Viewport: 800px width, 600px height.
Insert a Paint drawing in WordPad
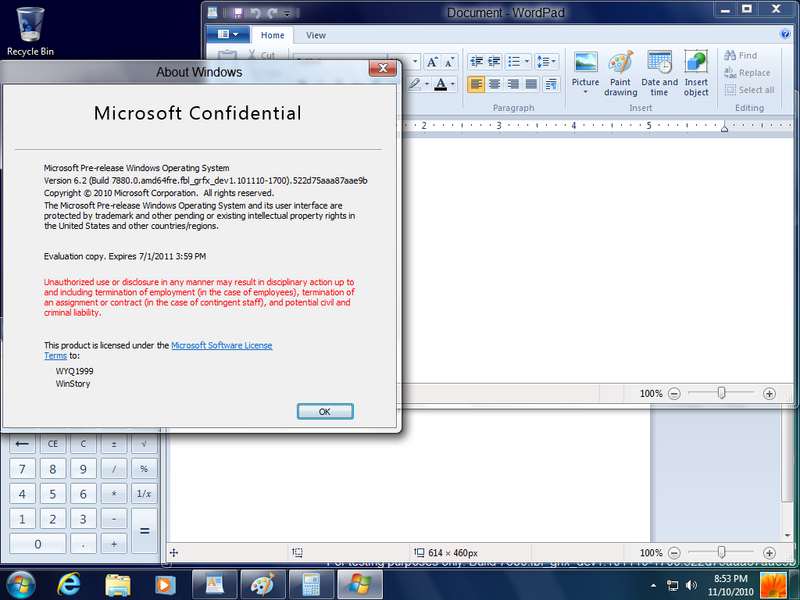(620, 73)
